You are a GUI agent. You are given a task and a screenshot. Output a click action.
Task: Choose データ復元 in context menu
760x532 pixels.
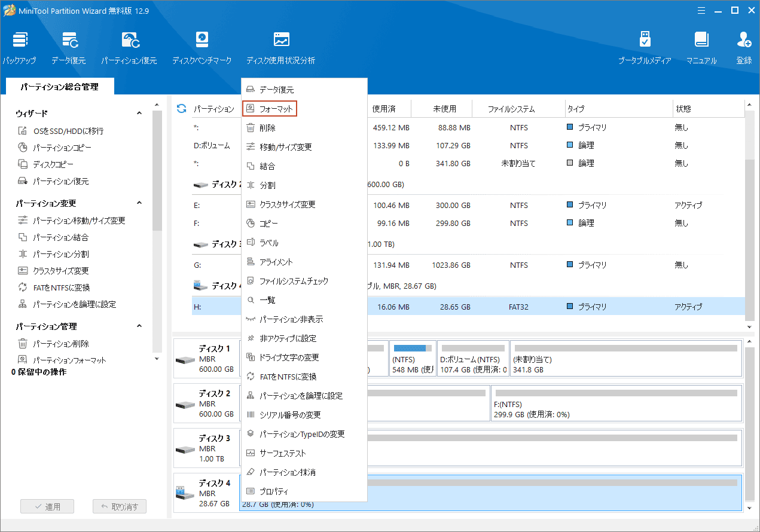tap(304, 90)
